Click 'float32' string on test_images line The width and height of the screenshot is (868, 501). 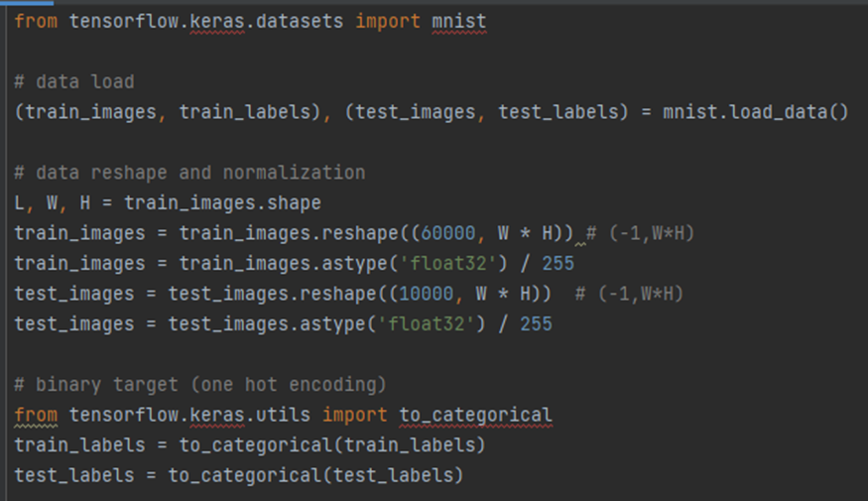coord(427,323)
